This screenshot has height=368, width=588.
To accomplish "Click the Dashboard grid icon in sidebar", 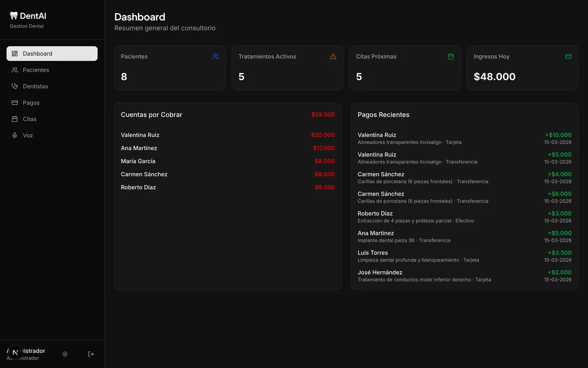I will [x=15, y=54].
